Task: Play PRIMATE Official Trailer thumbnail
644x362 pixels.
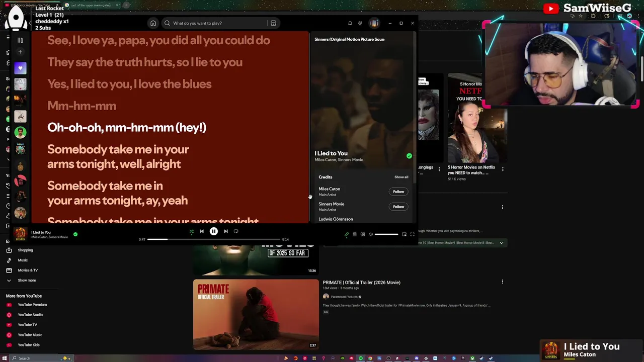Action: (256, 314)
